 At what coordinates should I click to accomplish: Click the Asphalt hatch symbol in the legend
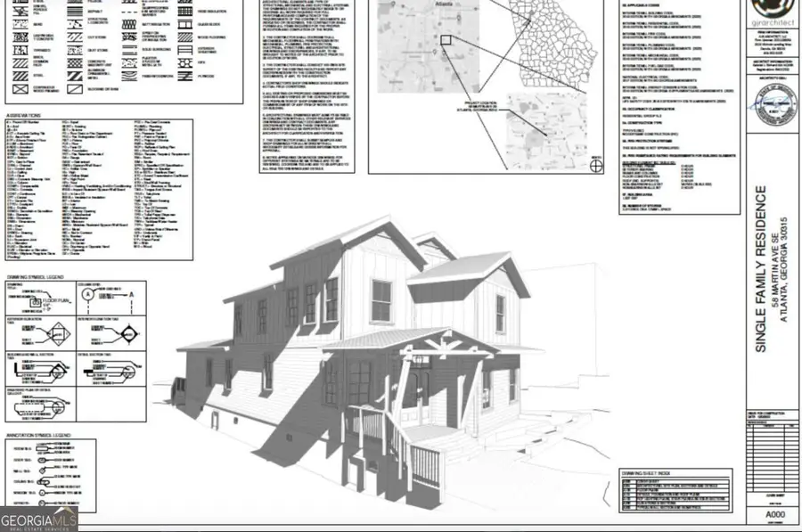(75, 12)
